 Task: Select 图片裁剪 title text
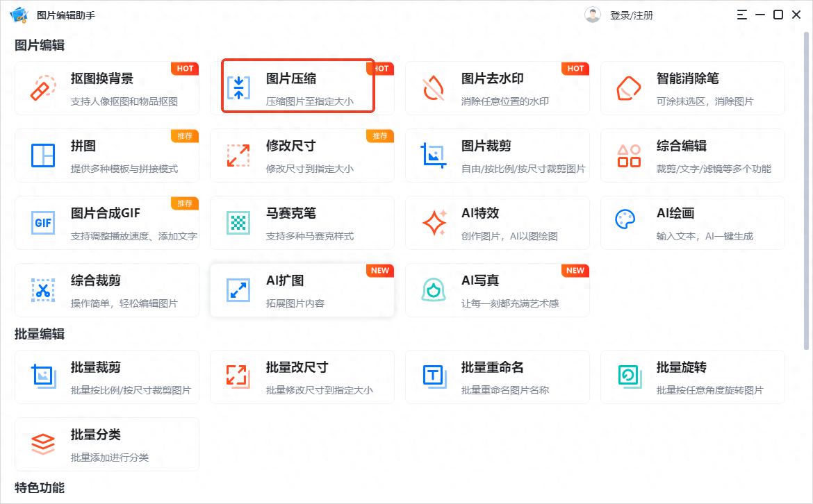[486, 146]
